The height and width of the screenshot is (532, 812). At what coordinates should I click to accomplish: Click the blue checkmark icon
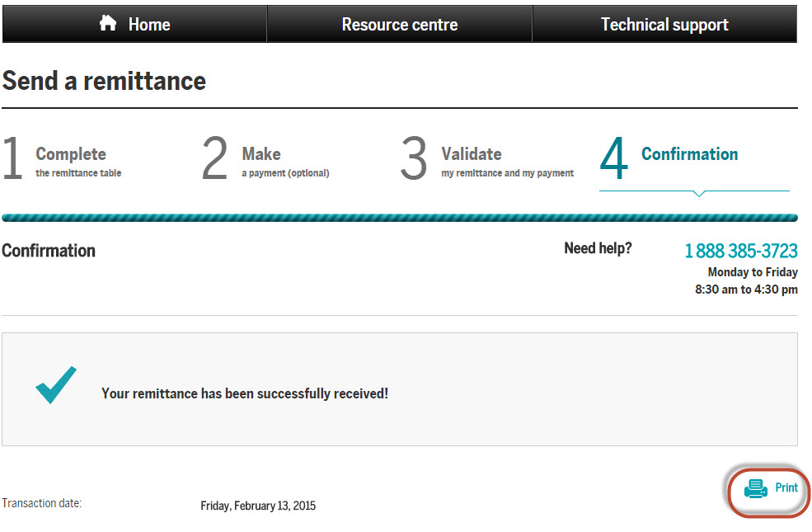56,384
